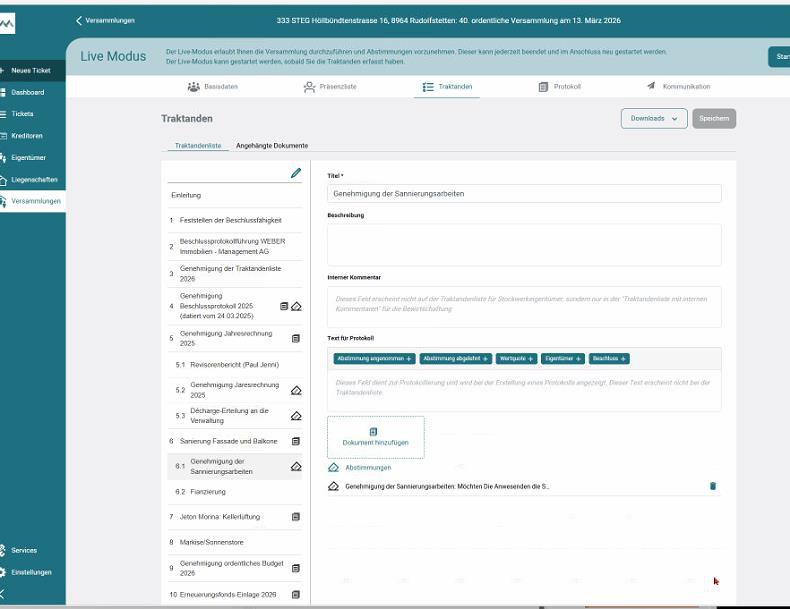Image resolution: width=790 pixels, height=609 pixels.
Task: Open the Angehängte Dokumente sub-tab
Action: click(x=272, y=146)
